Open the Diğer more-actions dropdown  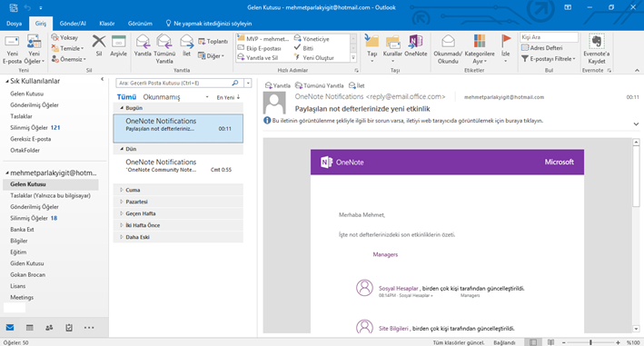212,55
